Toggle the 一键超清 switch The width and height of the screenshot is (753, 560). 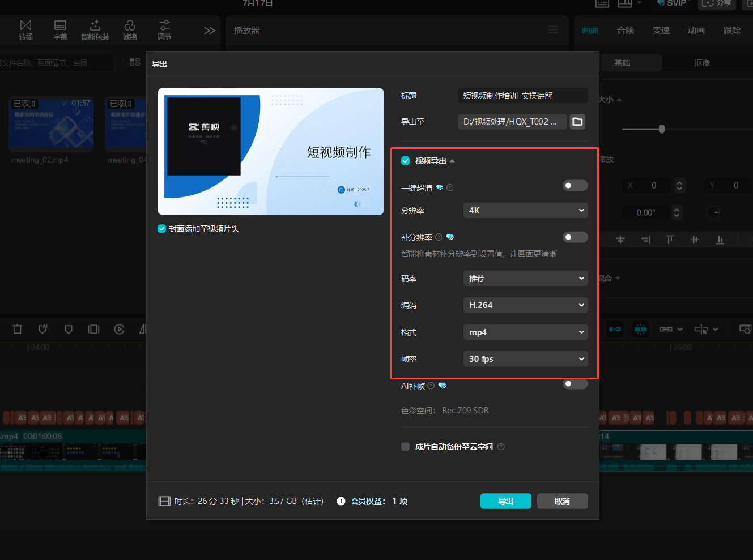[x=575, y=186]
